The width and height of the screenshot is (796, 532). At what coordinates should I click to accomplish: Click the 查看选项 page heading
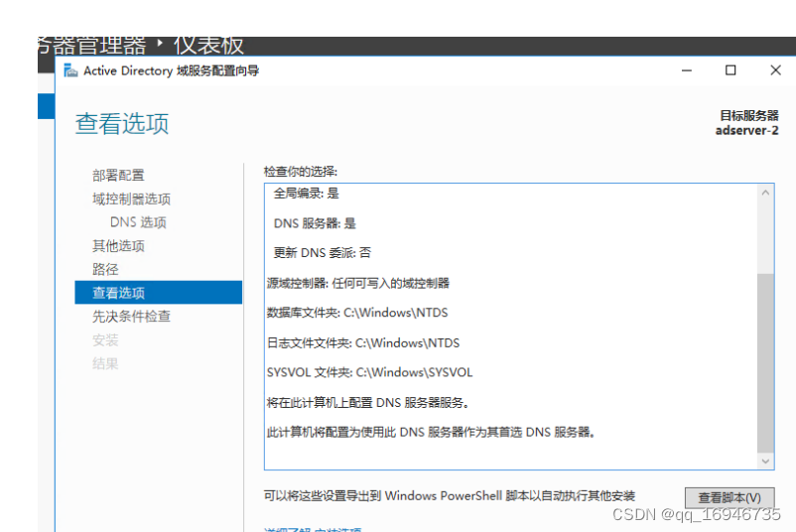click(x=122, y=124)
